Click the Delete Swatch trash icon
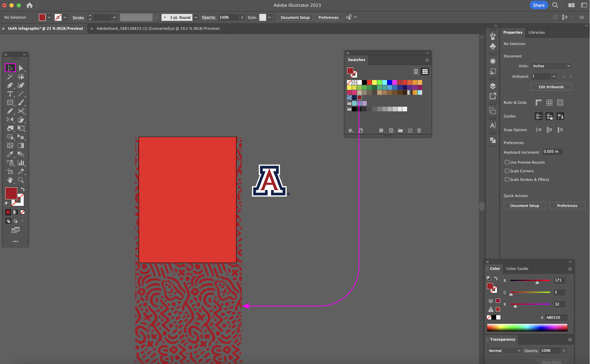Image resolution: width=590 pixels, height=364 pixels. (419, 131)
